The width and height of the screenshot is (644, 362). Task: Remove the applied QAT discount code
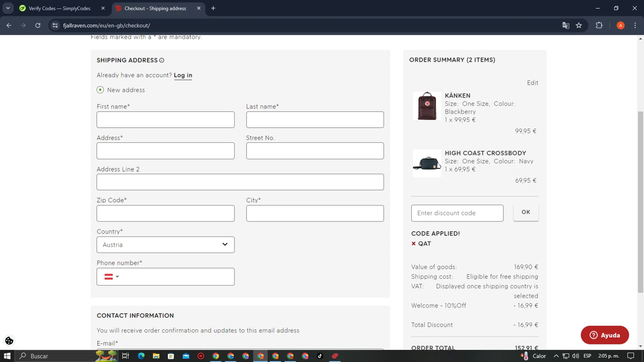(x=413, y=244)
